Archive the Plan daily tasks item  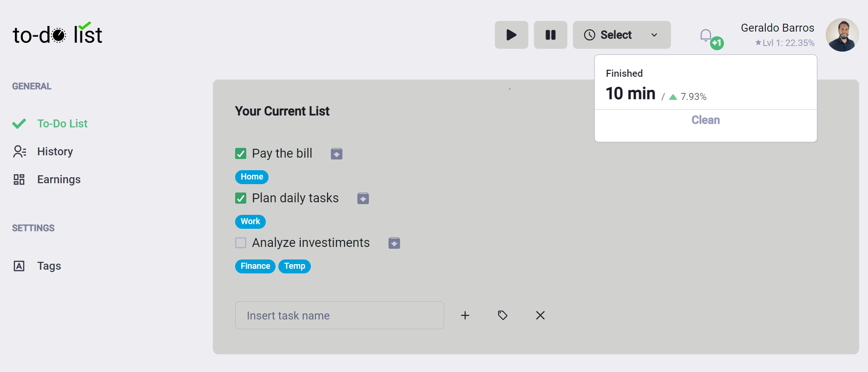pos(363,199)
